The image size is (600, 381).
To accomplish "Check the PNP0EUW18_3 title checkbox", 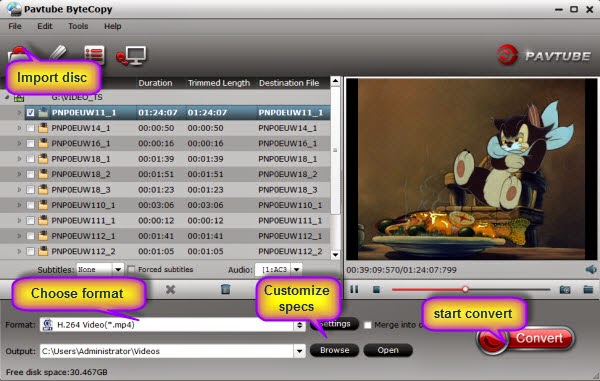I will click(31, 190).
